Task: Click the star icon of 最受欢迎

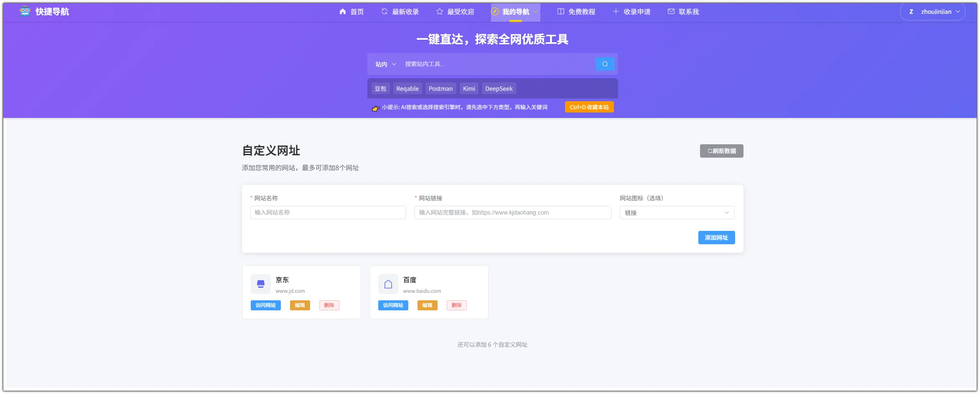Action: pos(439,12)
